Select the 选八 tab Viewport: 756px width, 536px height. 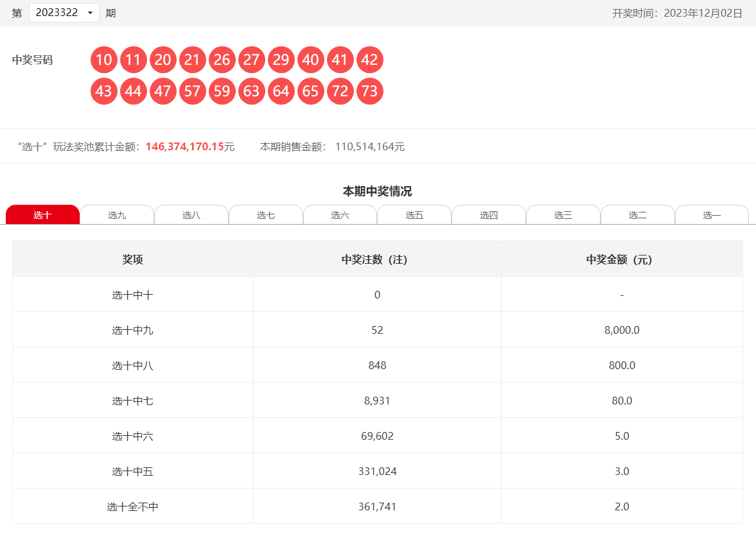(x=191, y=215)
